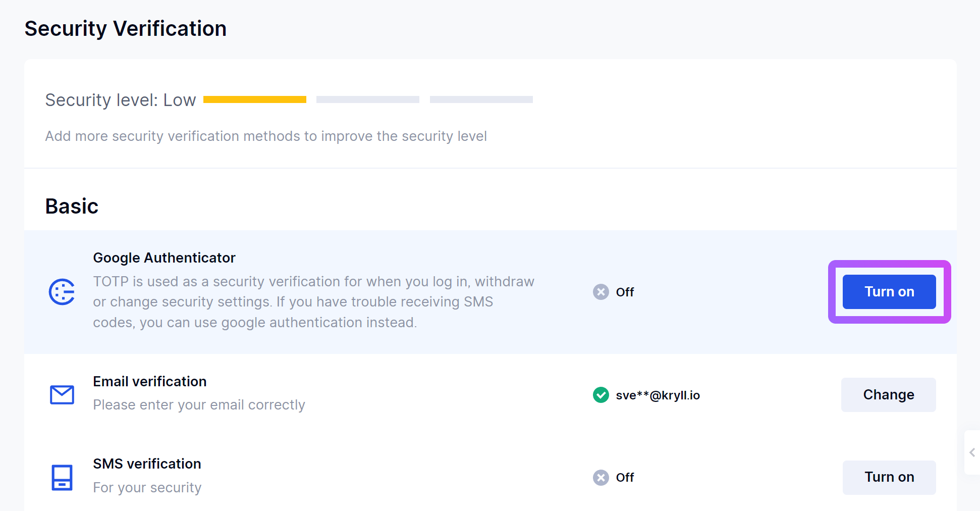Click the TOTP description paragraph
Image resolution: width=980 pixels, height=511 pixels.
[x=313, y=302]
